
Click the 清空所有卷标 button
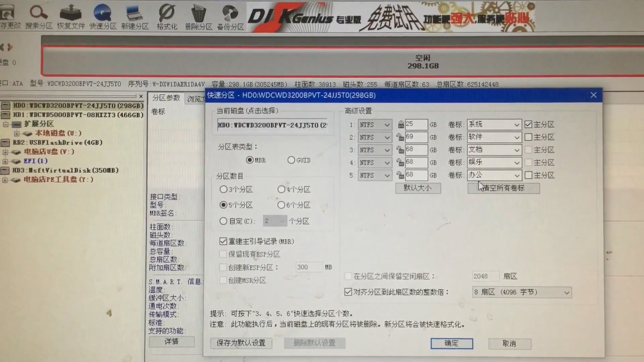pyautogui.click(x=504, y=188)
